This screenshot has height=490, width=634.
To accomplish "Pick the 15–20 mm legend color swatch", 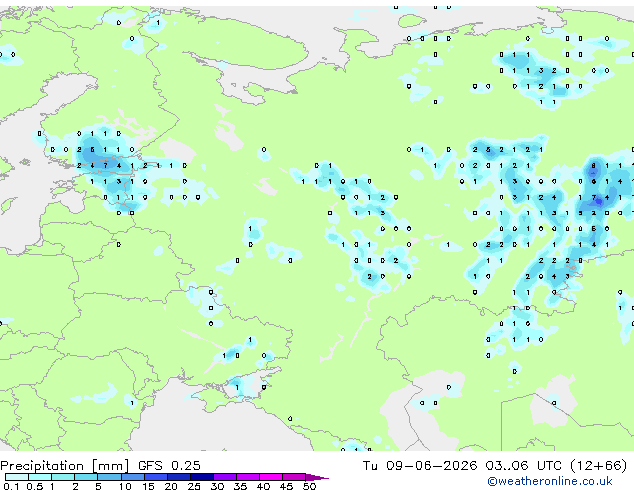I will (x=156, y=477).
